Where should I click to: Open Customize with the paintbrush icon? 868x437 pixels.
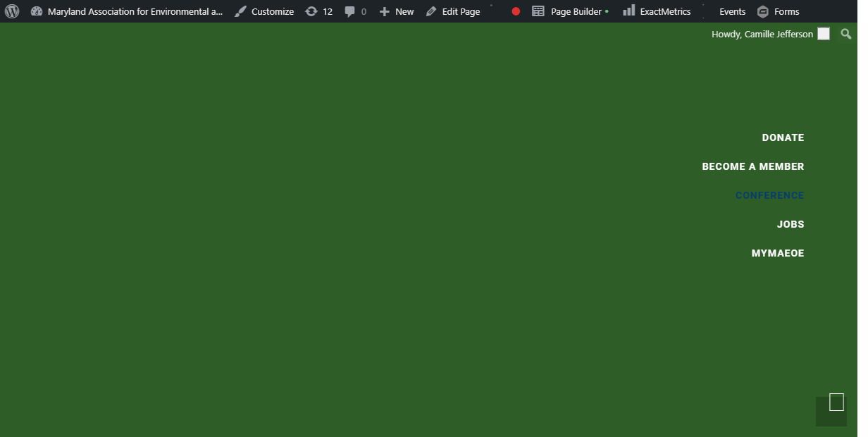[x=264, y=11]
